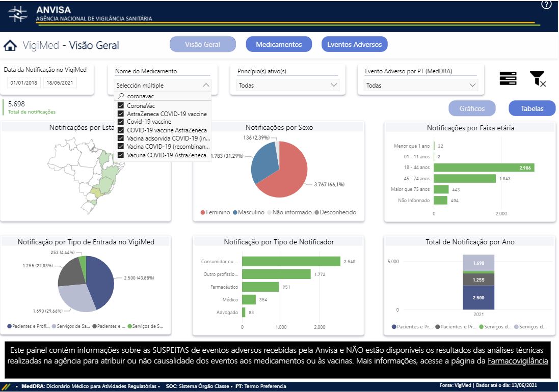Click the Não Informado age bar
This screenshot has height=392, width=559.
pos(440,200)
